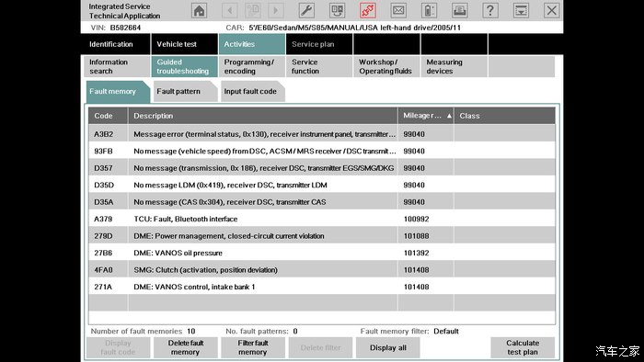The image size is (644, 362).
Task: Open the Service plan tab
Action: tap(319, 44)
